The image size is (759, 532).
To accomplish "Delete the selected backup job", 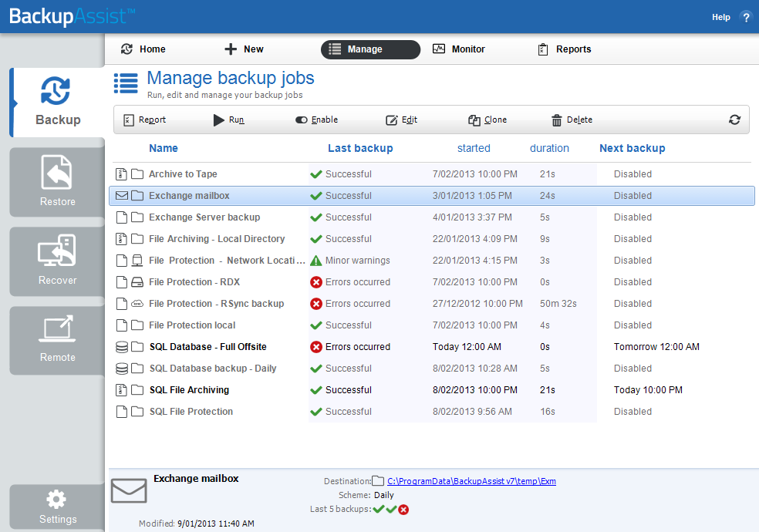I will (572, 120).
